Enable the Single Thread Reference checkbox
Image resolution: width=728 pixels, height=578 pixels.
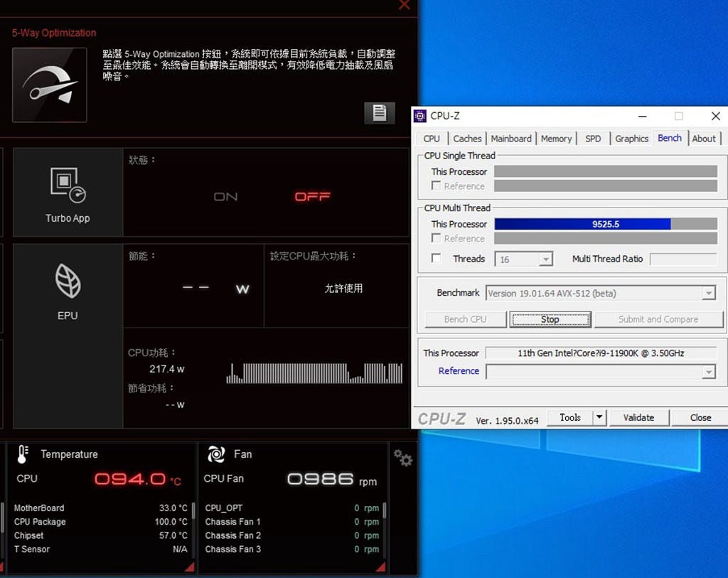437,186
